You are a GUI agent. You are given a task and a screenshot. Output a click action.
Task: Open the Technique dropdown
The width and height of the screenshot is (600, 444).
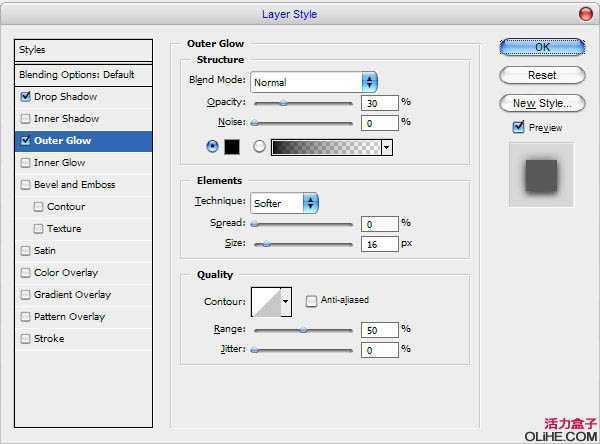click(x=284, y=203)
